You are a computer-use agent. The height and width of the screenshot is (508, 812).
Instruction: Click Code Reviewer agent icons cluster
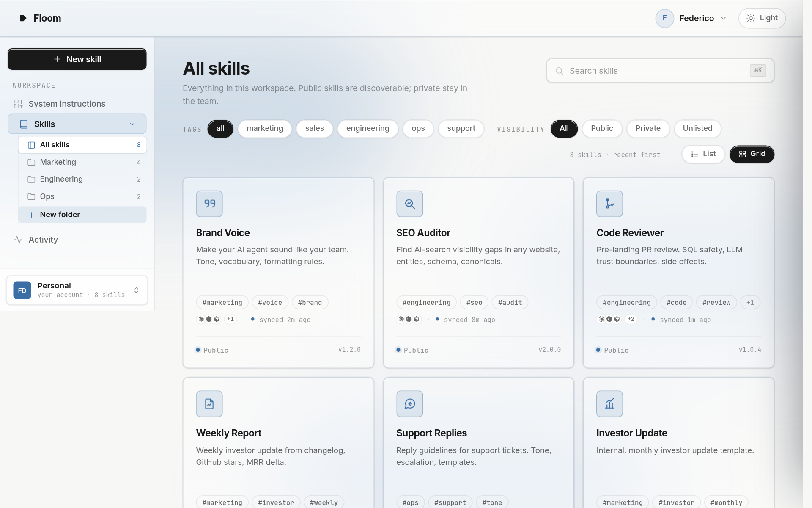pos(609,319)
